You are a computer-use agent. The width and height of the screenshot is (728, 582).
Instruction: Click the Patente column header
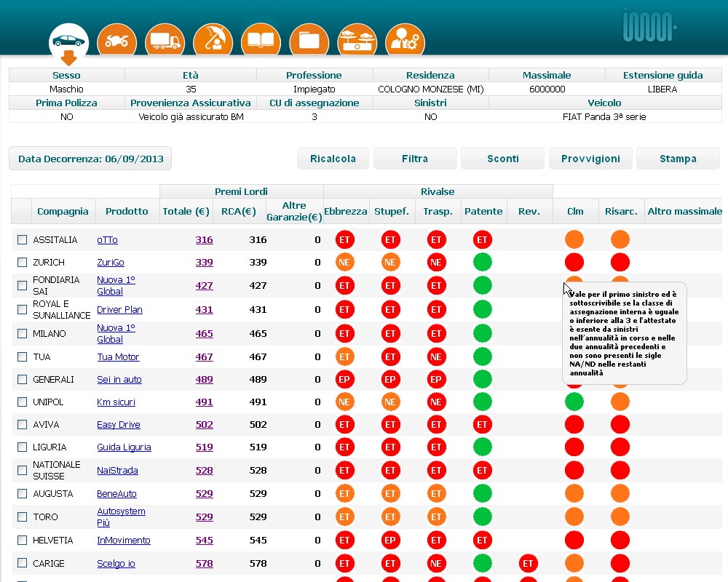tap(483, 211)
